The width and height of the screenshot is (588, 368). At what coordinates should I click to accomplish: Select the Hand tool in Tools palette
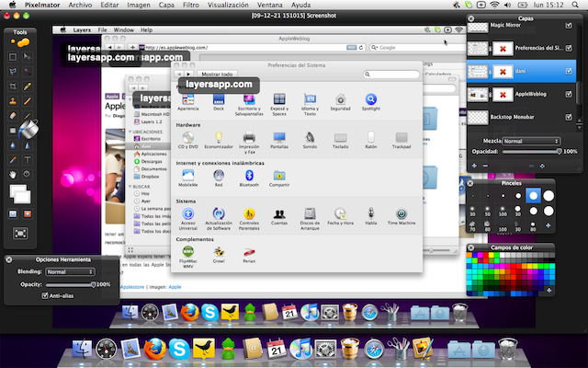pos(13,173)
